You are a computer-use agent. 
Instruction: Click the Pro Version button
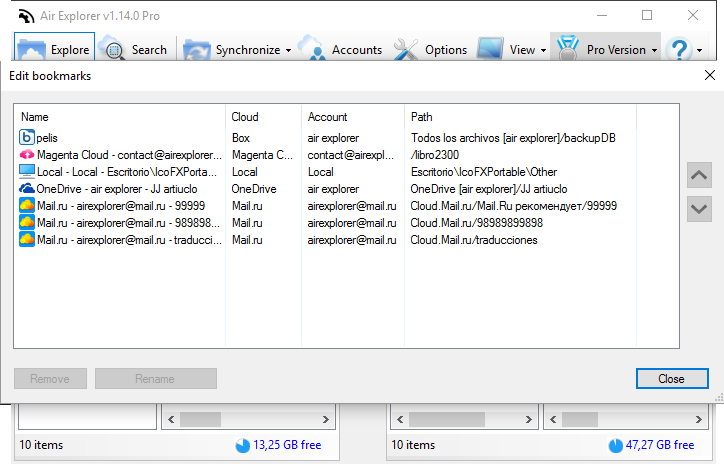[x=601, y=49]
